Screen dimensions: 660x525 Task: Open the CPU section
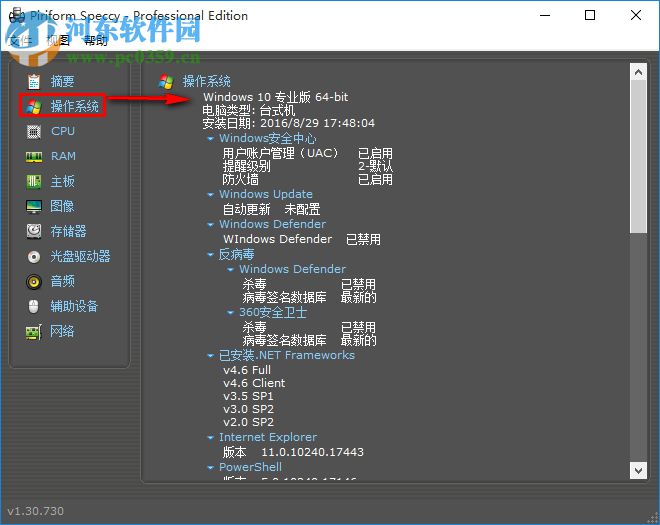[x=63, y=131]
